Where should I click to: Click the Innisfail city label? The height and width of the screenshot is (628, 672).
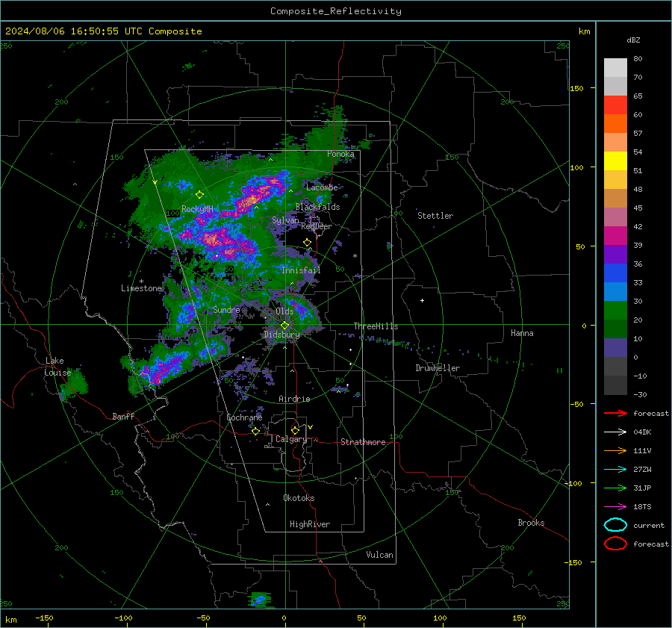301,270
